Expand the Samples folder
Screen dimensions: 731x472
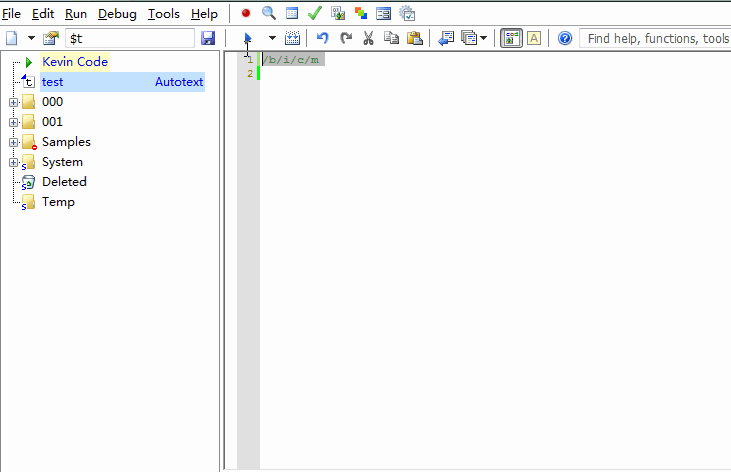pos(14,142)
